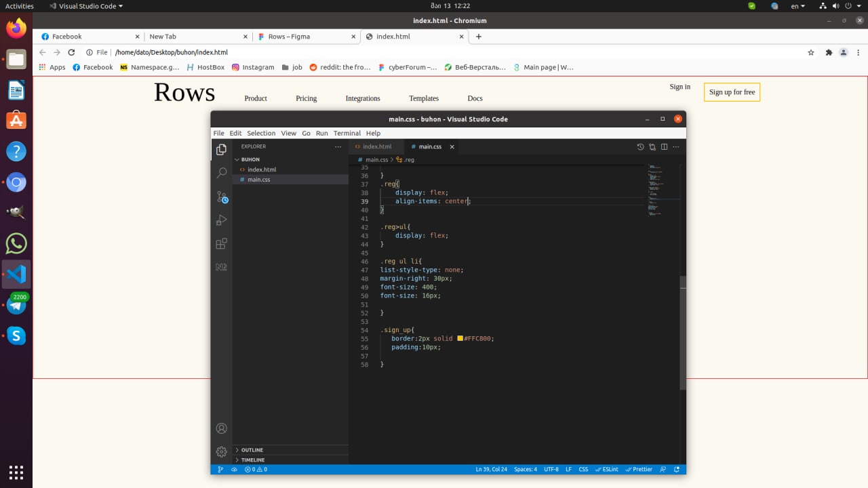This screenshot has width=868, height=488.
Task: Open the Manage gear in VS Code
Action: pos(221,451)
